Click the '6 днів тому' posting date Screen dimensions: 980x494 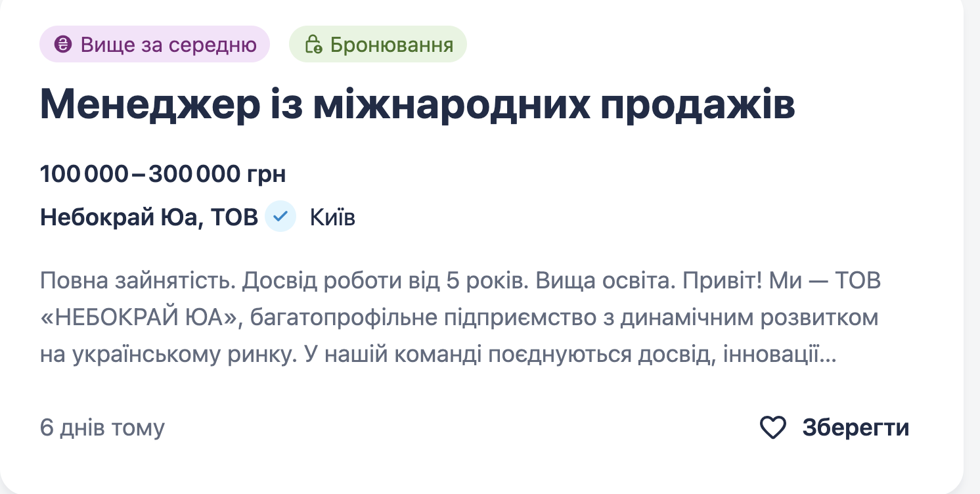click(x=102, y=428)
